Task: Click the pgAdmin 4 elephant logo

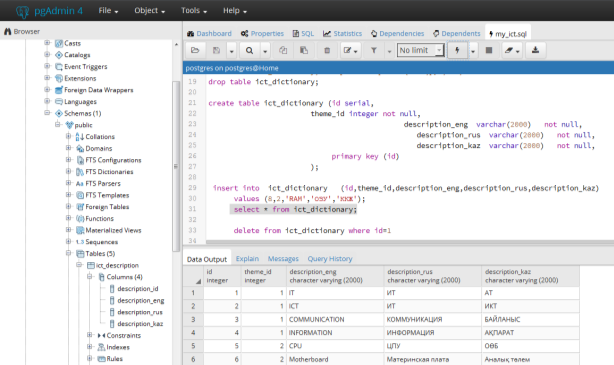Action: click(x=22, y=11)
